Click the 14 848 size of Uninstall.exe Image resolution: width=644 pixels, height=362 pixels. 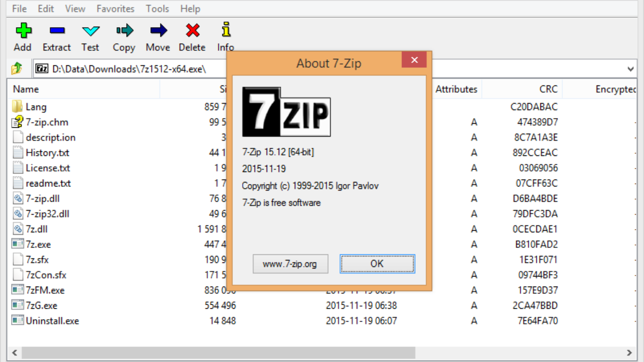tap(223, 321)
